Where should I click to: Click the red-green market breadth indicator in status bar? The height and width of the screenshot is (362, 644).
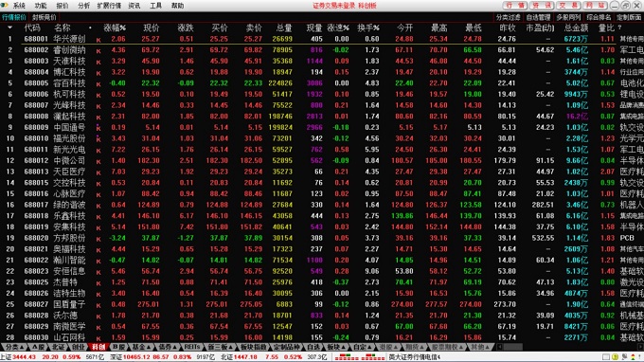tap(359, 357)
